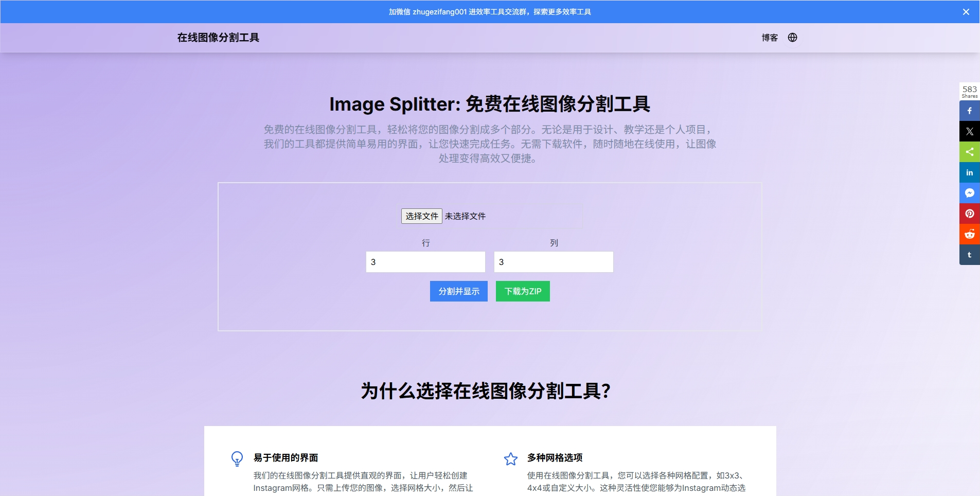Share the page on LinkedIn
Image resolution: width=980 pixels, height=496 pixels.
pyautogui.click(x=969, y=172)
